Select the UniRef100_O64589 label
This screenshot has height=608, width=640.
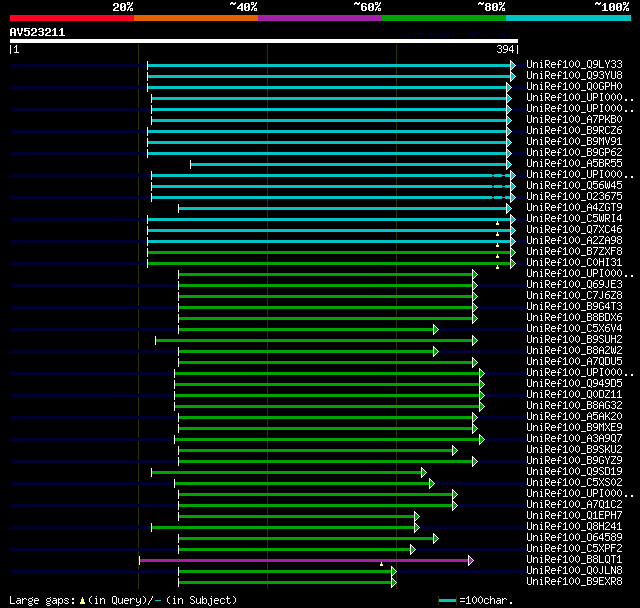click(x=574, y=538)
